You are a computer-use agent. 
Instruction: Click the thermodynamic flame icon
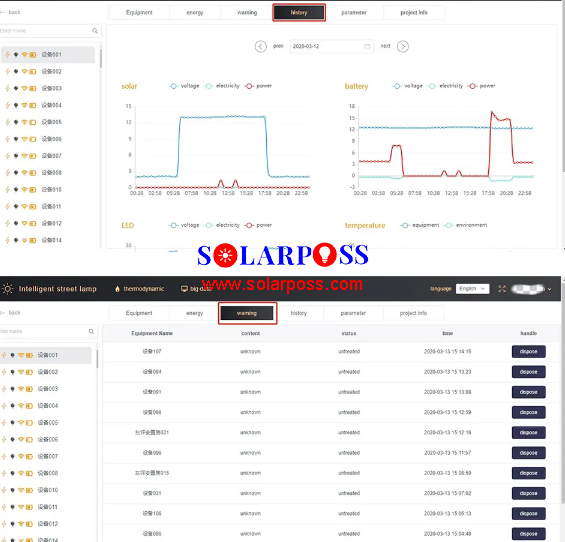click(117, 289)
